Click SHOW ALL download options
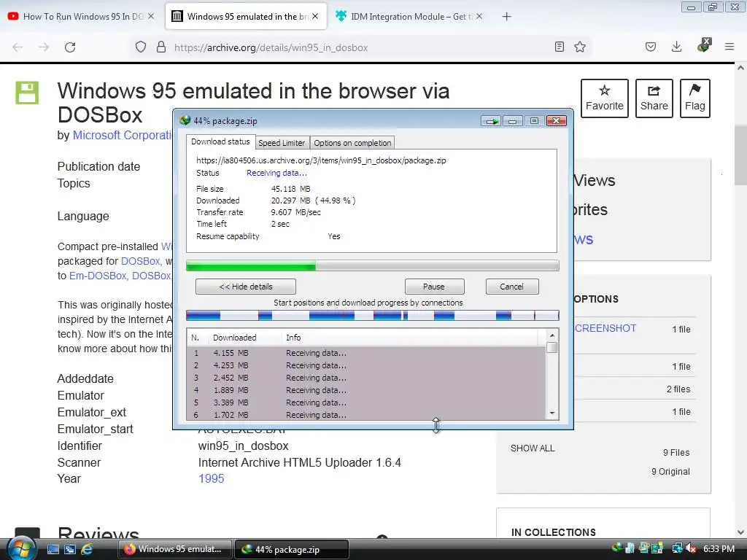The height and width of the screenshot is (560, 747). coord(533,448)
